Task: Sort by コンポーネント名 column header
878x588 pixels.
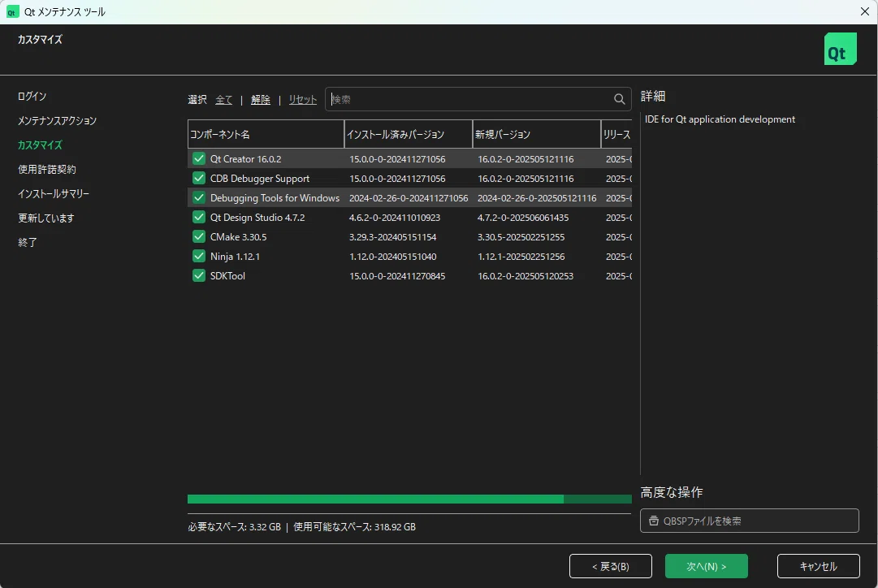Action: tap(266, 134)
